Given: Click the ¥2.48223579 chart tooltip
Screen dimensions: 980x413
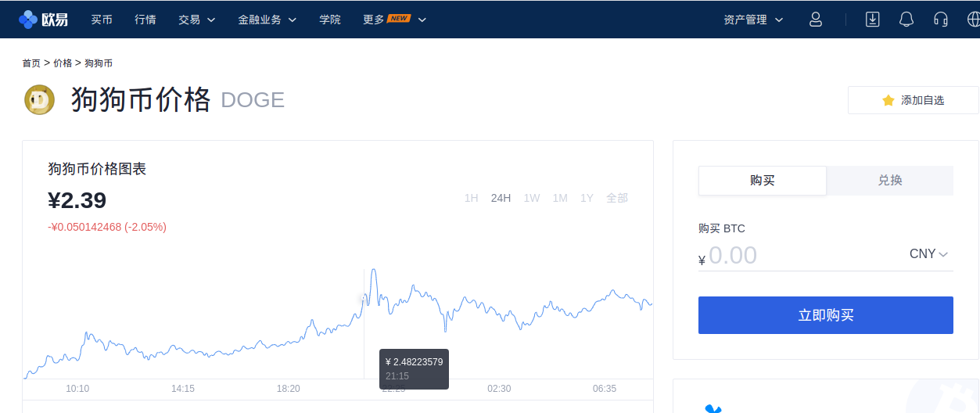Looking at the screenshot, I should coord(414,369).
